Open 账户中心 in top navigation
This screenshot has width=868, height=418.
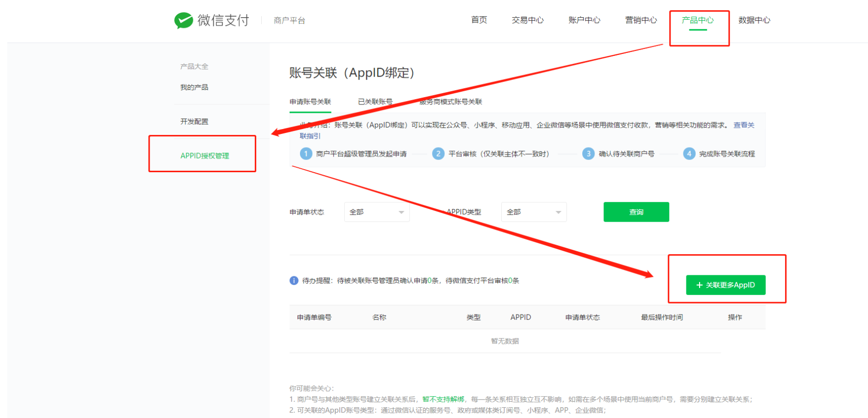[584, 20]
